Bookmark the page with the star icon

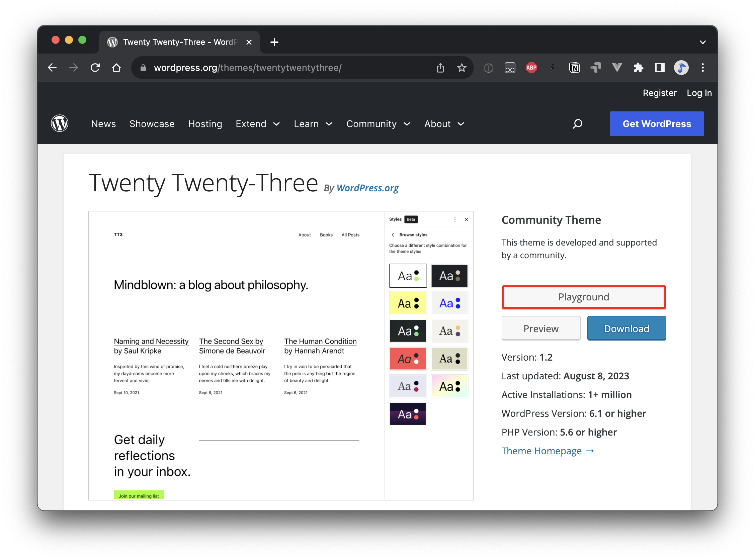pyautogui.click(x=462, y=68)
